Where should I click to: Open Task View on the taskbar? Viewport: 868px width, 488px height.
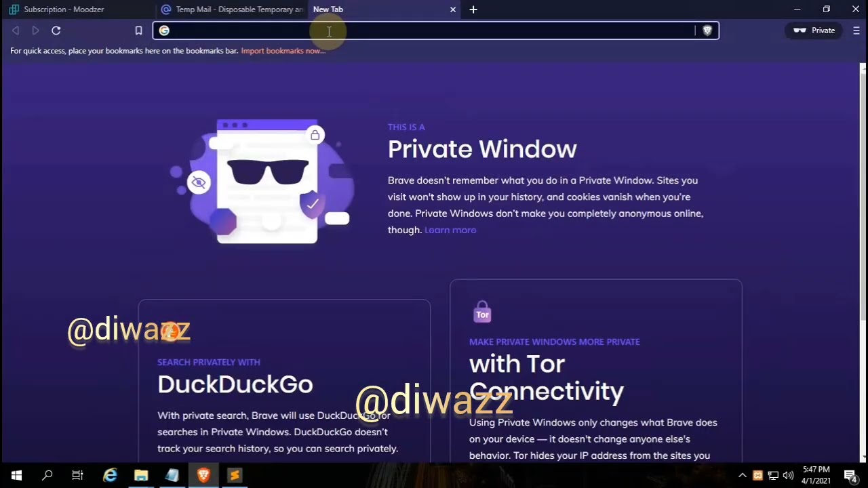(77, 475)
